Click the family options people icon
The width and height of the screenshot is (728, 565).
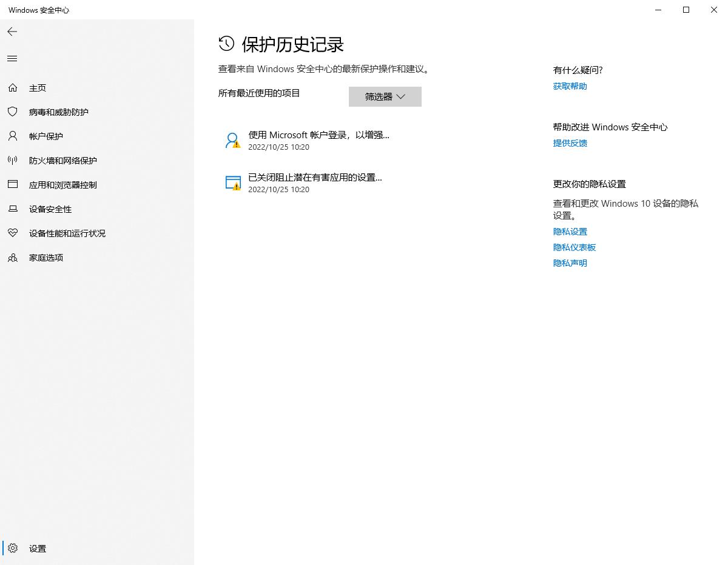click(x=13, y=258)
